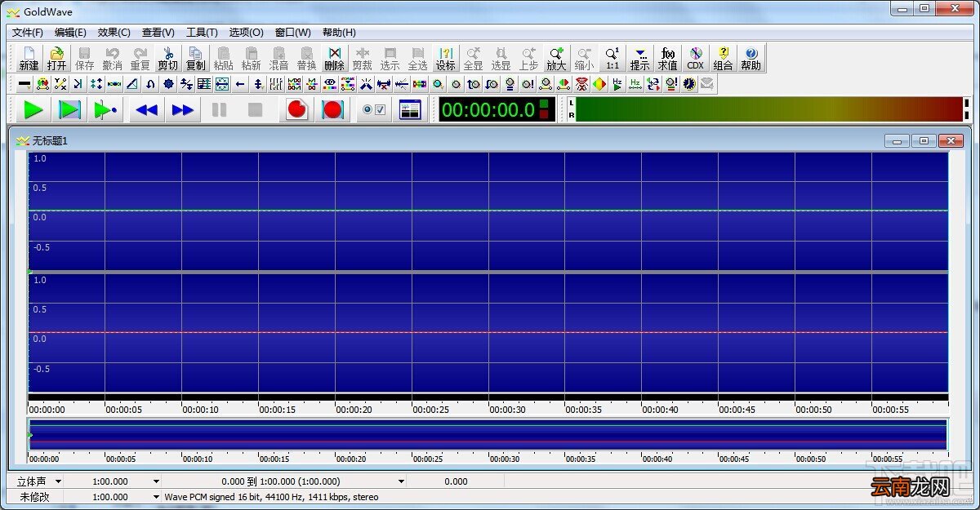Open the 效果(C) menu
Image resolution: width=980 pixels, height=510 pixels.
(114, 33)
